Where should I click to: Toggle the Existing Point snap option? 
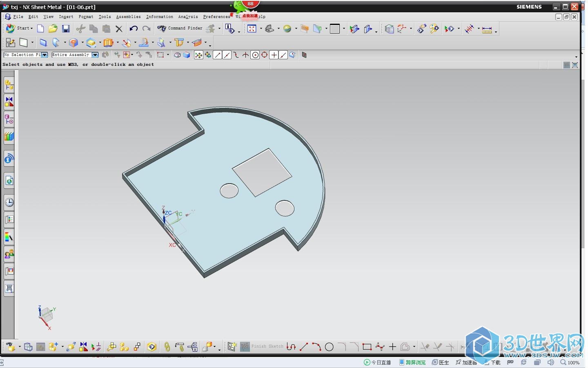coord(274,55)
